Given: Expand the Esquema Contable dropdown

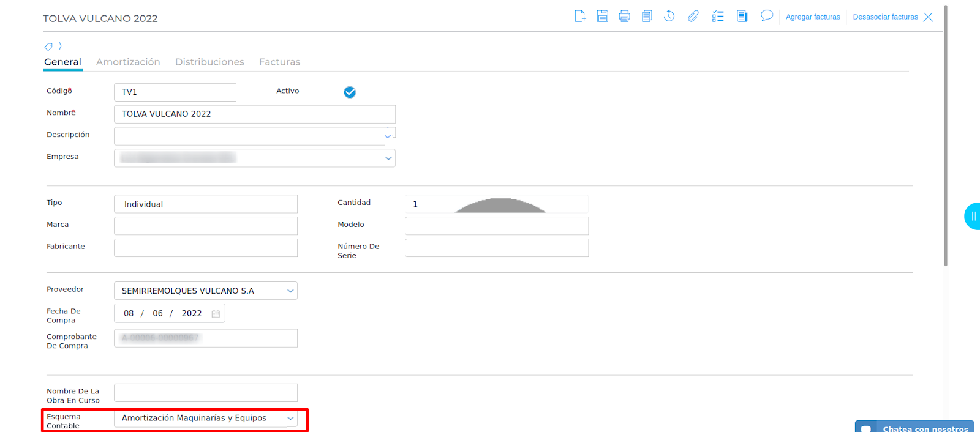Looking at the screenshot, I should pos(290,419).
